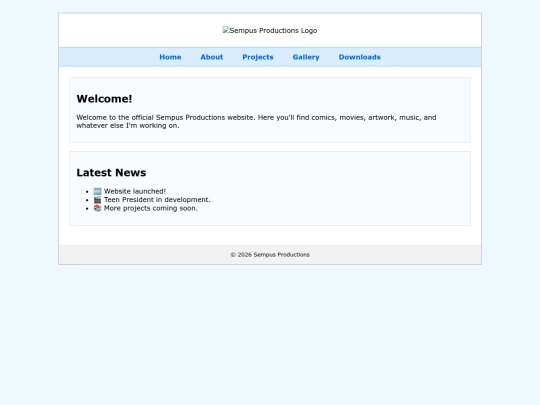Click the NEW emoji beside Website launched
The width and height of the screenshot is (540, 405).
tap(97, 191)
